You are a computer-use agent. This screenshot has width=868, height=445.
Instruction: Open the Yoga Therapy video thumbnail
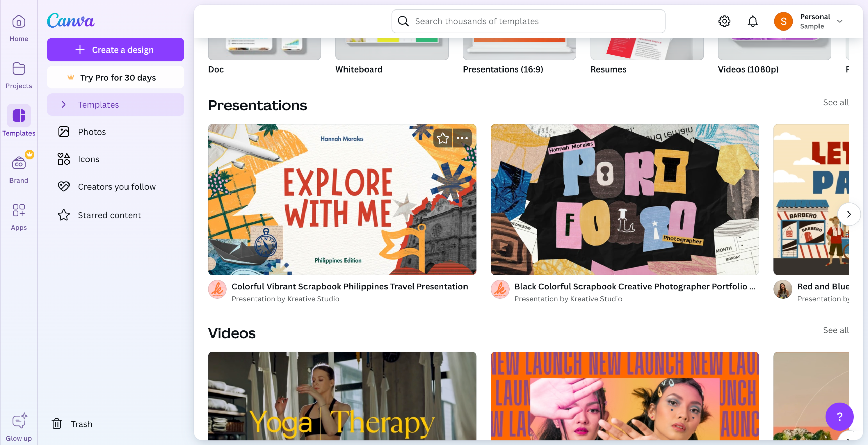pos(342,396)
